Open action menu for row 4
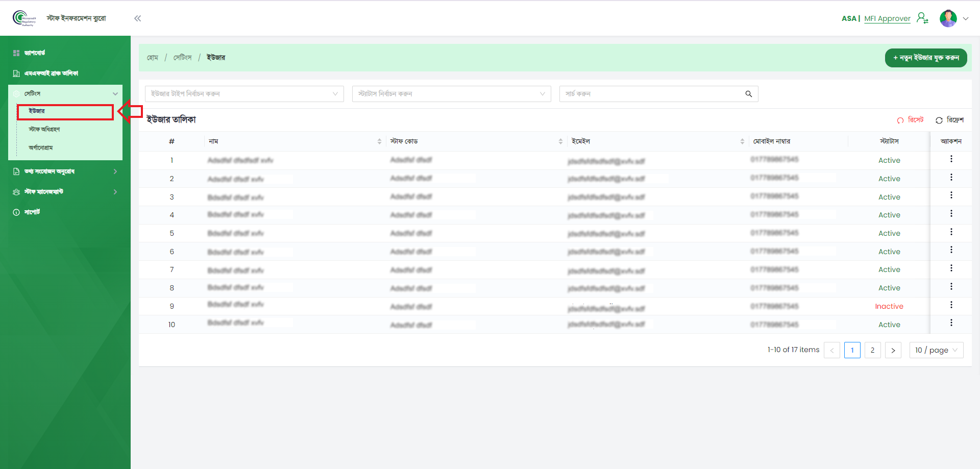 pos(951,214)
